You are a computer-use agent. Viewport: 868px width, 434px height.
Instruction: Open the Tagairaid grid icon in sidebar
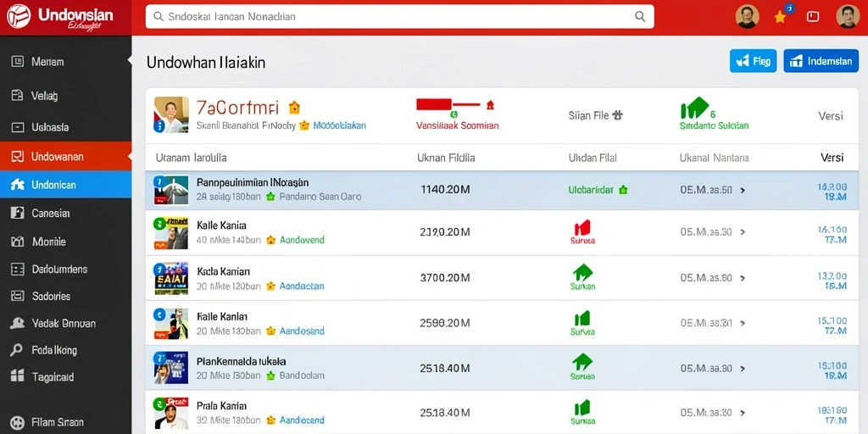pos(17,377)
